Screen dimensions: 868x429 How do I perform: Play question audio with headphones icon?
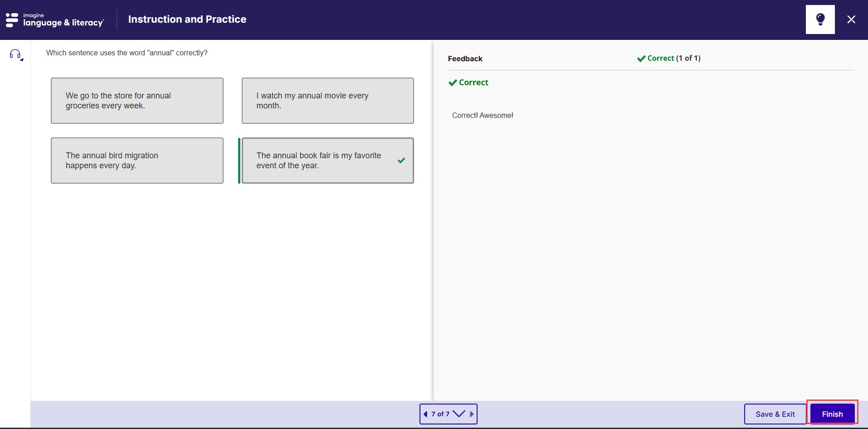click(x=16, y=55)
